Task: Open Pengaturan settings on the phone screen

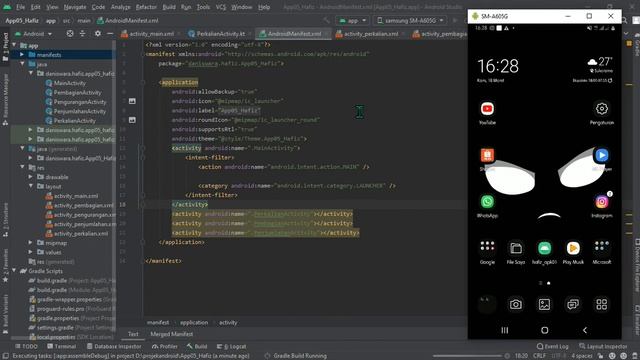Action: 602,109
